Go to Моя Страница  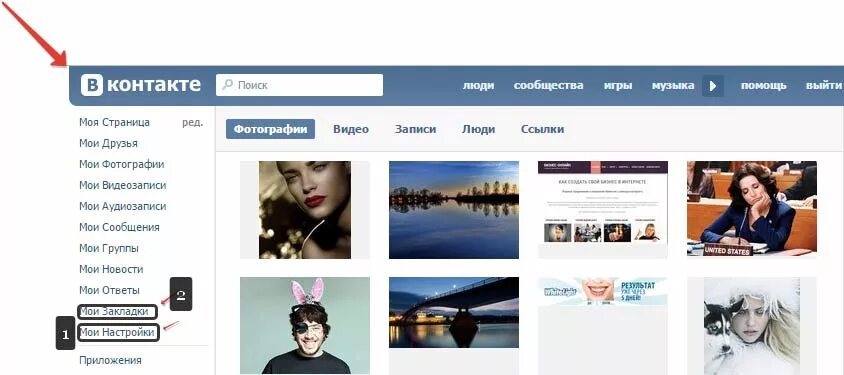(114, 122)
